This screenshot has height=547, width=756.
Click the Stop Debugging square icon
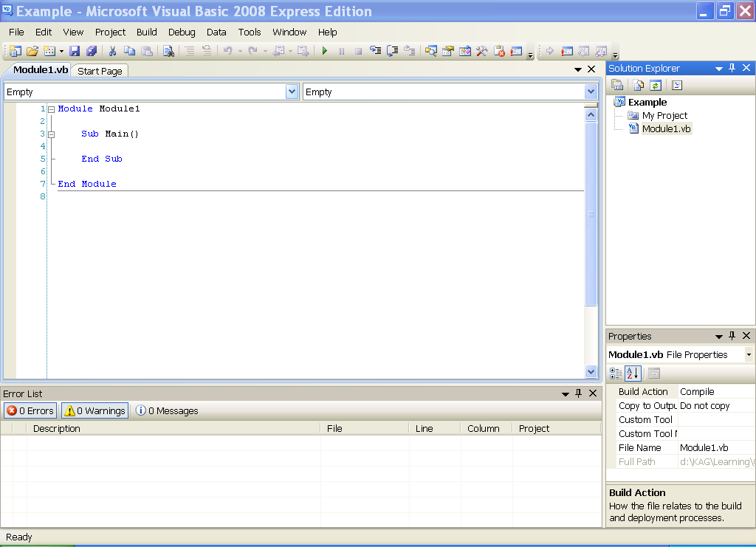[358, 51]
